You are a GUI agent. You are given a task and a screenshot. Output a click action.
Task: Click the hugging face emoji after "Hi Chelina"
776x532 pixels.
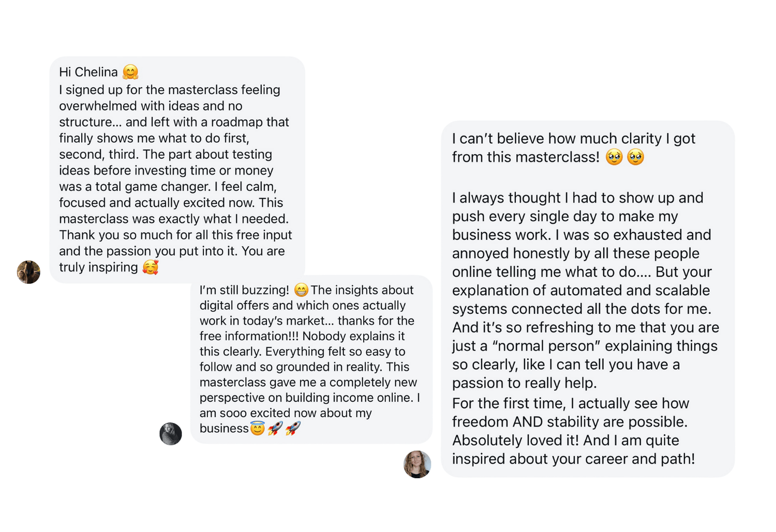[130, 72]
